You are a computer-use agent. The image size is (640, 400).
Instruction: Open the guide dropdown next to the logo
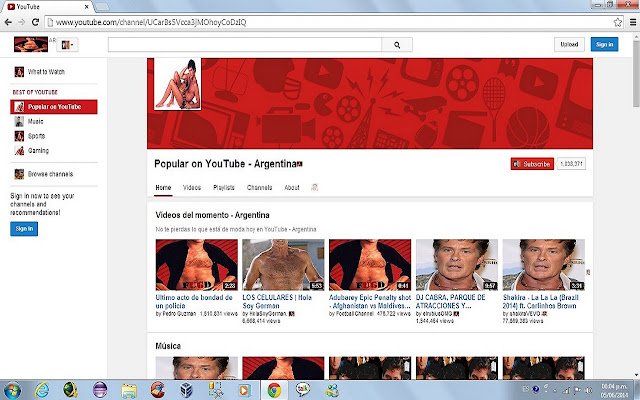click(67, 45)
